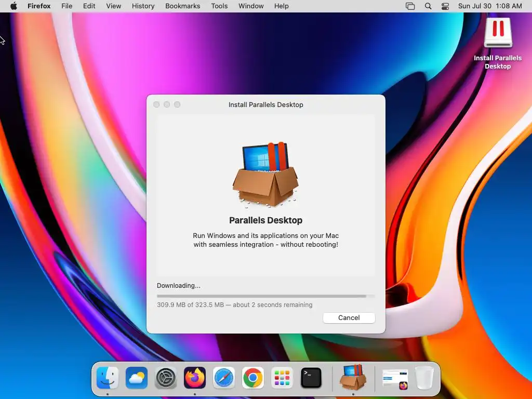Click the Downloading... status label
The image size is (532, 399).
coord(179,285)
